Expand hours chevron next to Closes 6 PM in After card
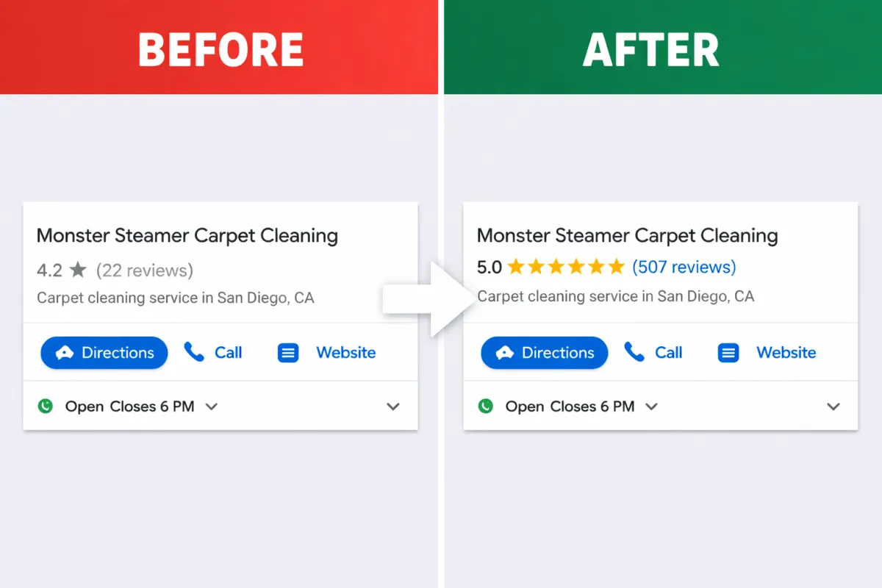Viewport: 882px width, 588px height. 651,406
